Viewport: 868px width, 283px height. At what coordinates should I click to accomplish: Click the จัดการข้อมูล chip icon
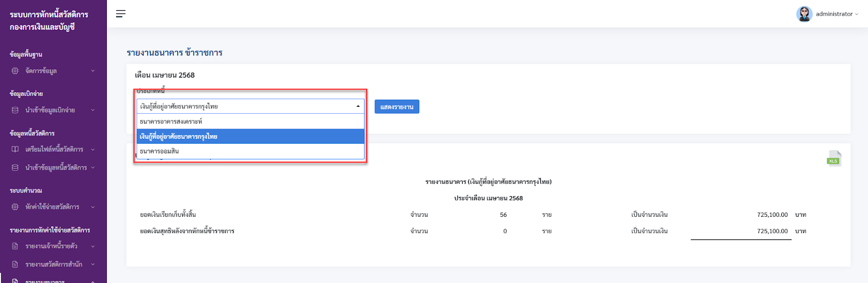click(15, 70)
